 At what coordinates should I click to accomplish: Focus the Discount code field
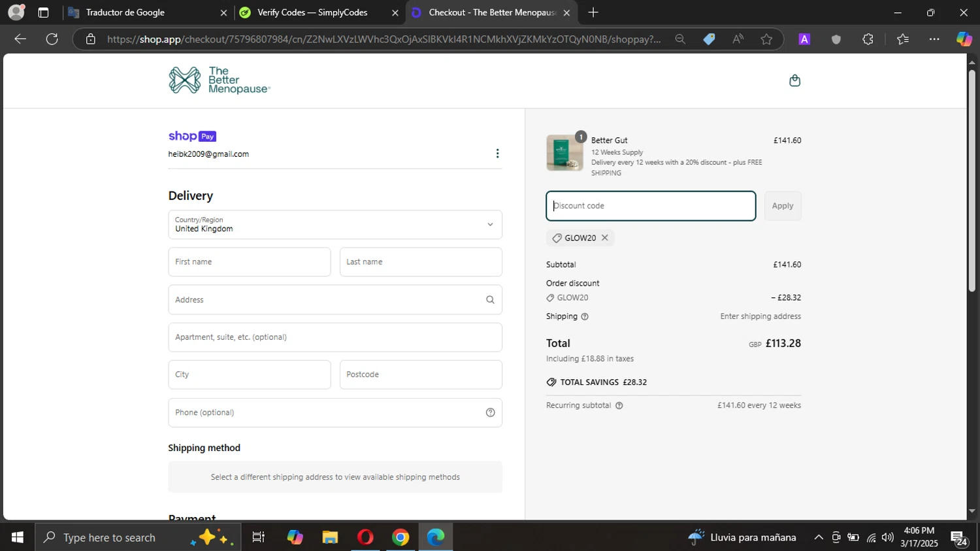coord(651,206)
